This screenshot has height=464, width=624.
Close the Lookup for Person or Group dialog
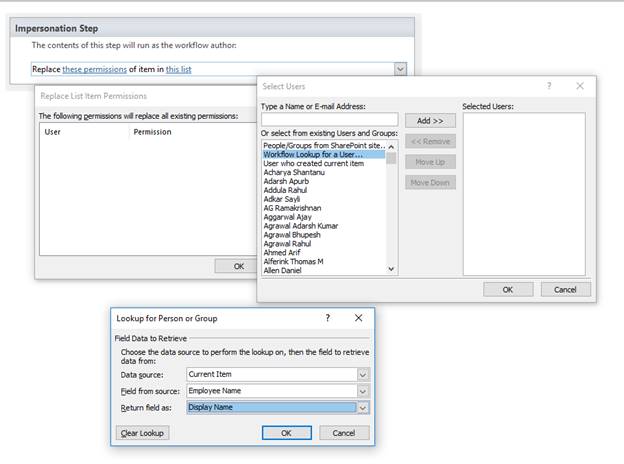[359, 318]
